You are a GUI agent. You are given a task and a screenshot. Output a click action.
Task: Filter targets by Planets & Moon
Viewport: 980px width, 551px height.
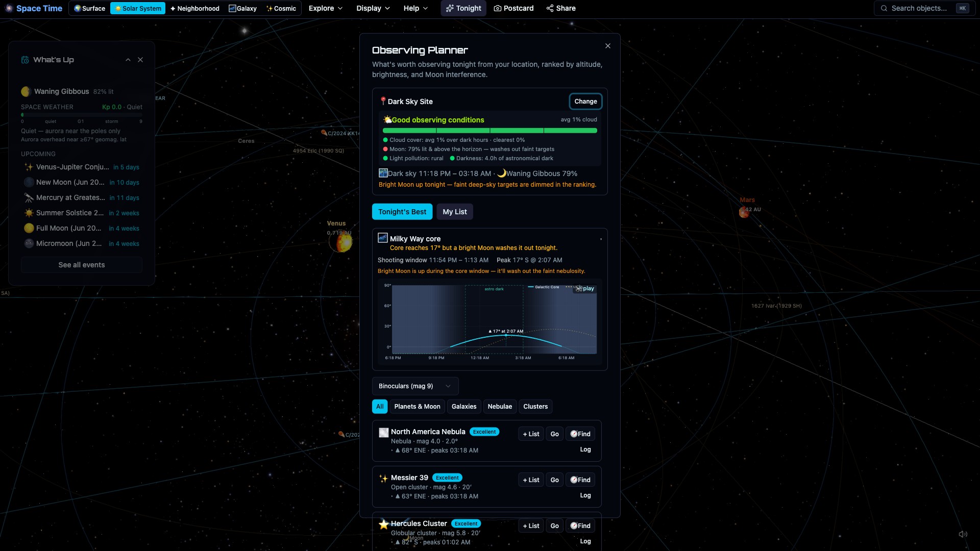click(x=417, y=407)
